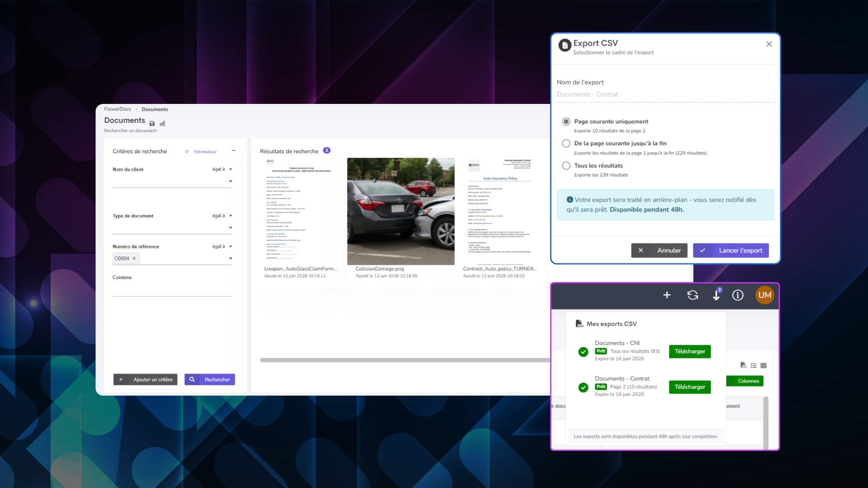Click the Ajouter un critère button
This screenshot has height=488, width=868.
click(145, 380)
